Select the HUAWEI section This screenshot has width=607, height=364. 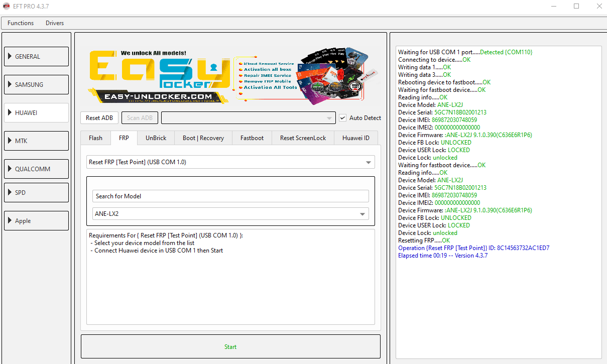tap(36, 113)
